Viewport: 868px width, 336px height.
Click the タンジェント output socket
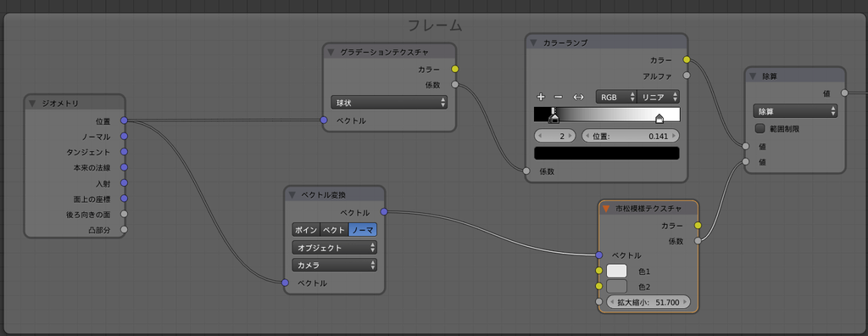(x=124, y=152)
